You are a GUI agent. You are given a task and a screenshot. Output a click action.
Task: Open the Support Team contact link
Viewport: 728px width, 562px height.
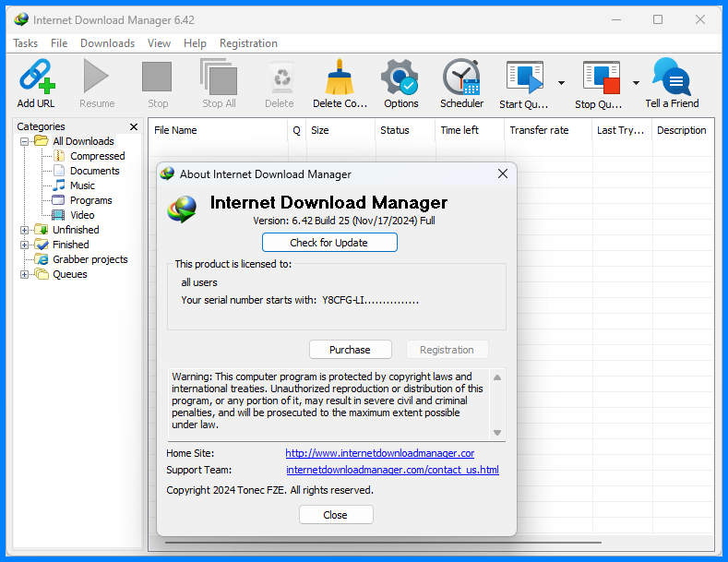pos(392,470)
